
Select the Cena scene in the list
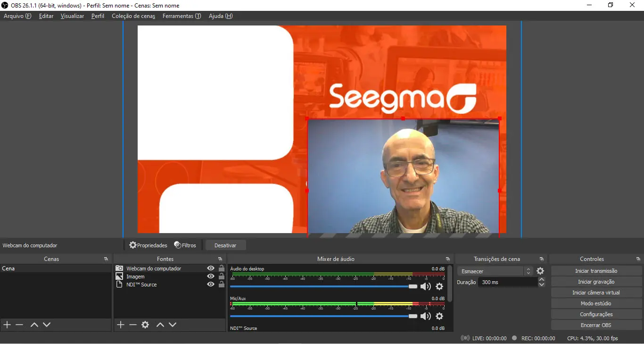click(56, 268)
